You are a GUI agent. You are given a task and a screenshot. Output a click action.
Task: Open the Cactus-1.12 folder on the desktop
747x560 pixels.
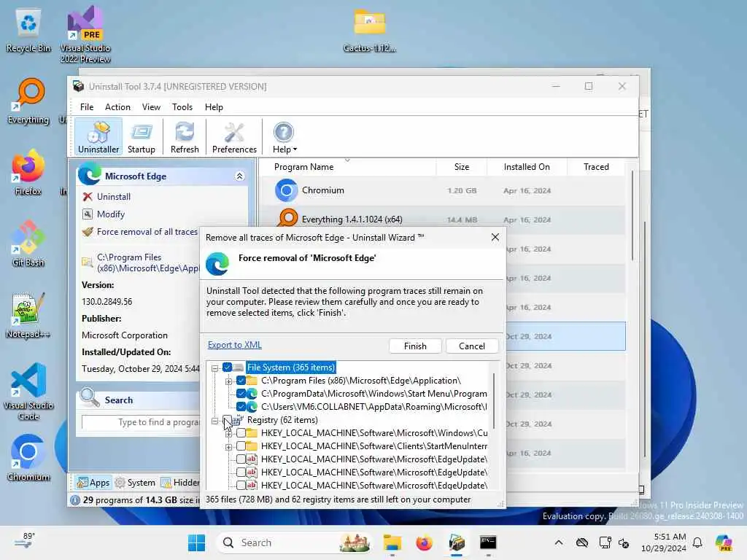370,30
